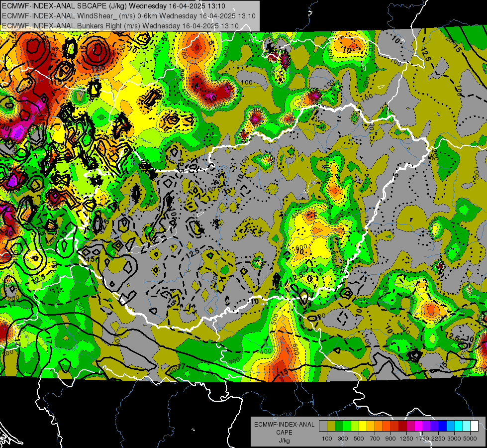
Task: Click the 100 label under the legend
Action: click(327, 439)
